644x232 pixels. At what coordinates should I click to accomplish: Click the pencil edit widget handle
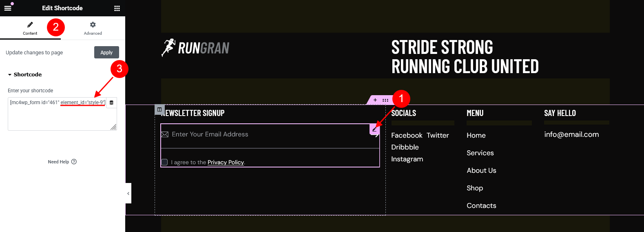pyautogui.click(x=374, y=129)
